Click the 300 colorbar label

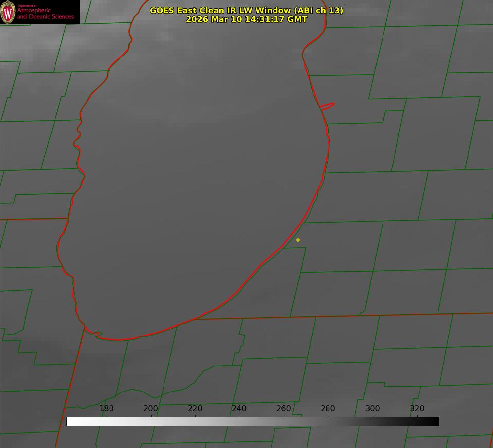click(x=373, y=408)
